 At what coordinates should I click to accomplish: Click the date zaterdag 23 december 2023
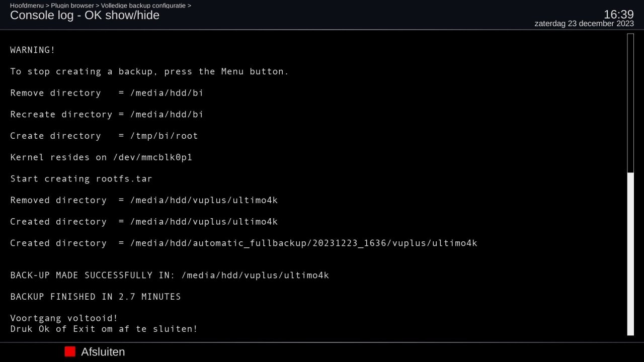coord(584,24)
